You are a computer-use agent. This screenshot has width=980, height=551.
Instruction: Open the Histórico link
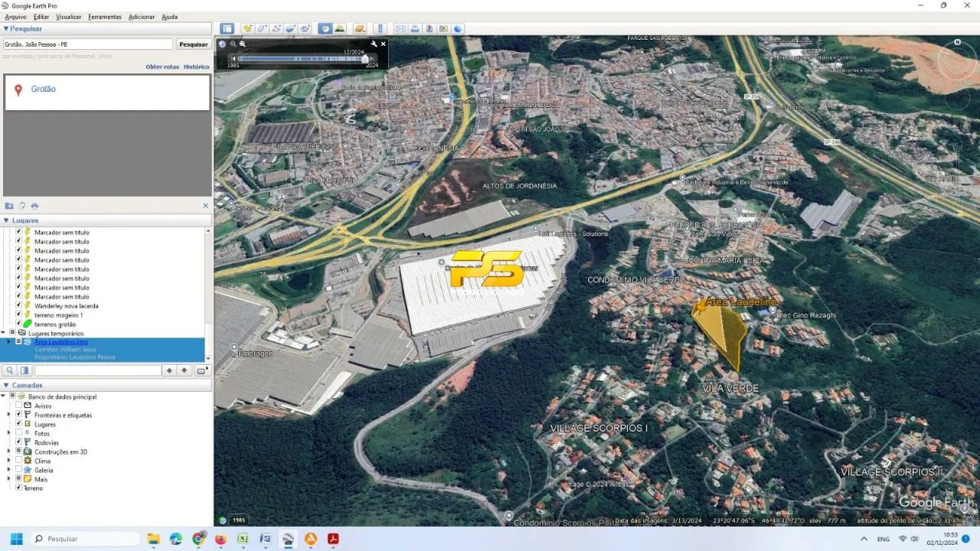[x=197, y=67]
